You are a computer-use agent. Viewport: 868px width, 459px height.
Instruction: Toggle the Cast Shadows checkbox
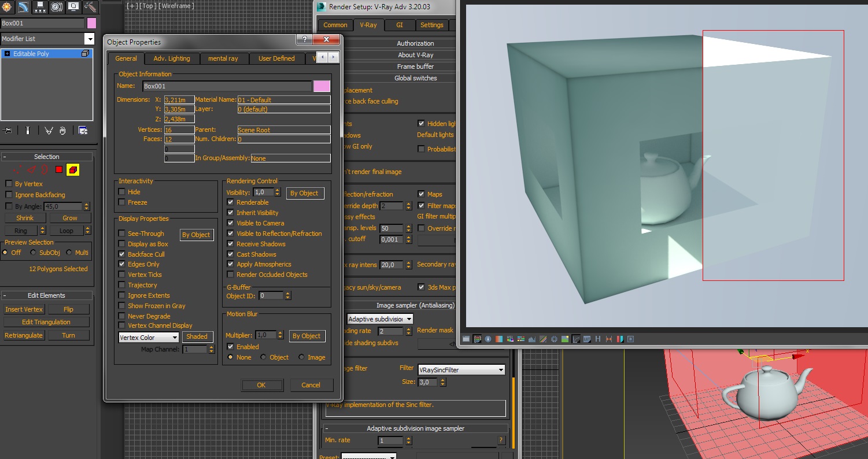(x=230, y=254)
